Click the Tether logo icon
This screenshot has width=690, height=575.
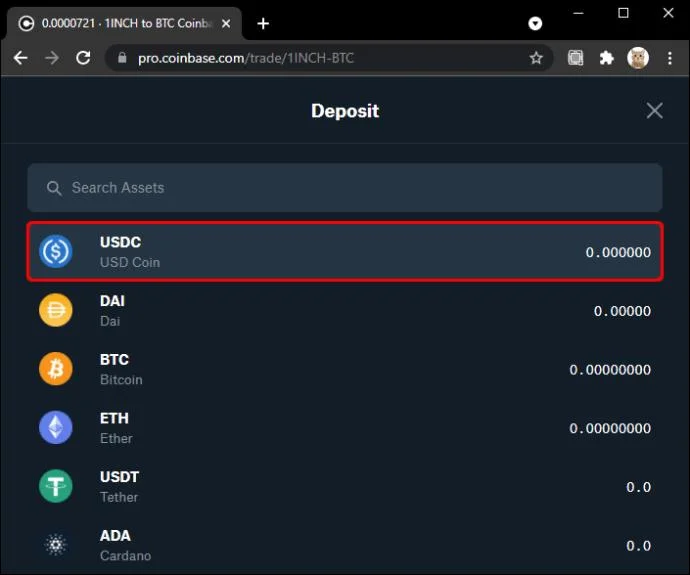(x=55, y=486)
